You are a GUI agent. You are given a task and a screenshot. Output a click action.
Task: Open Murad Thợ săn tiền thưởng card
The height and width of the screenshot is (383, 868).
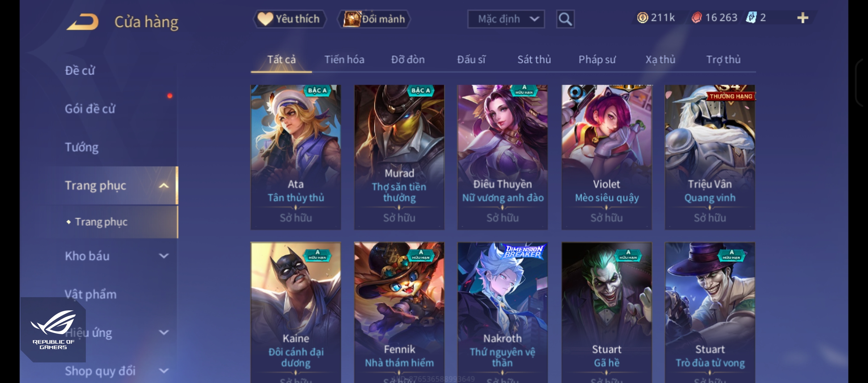point(399,157)
